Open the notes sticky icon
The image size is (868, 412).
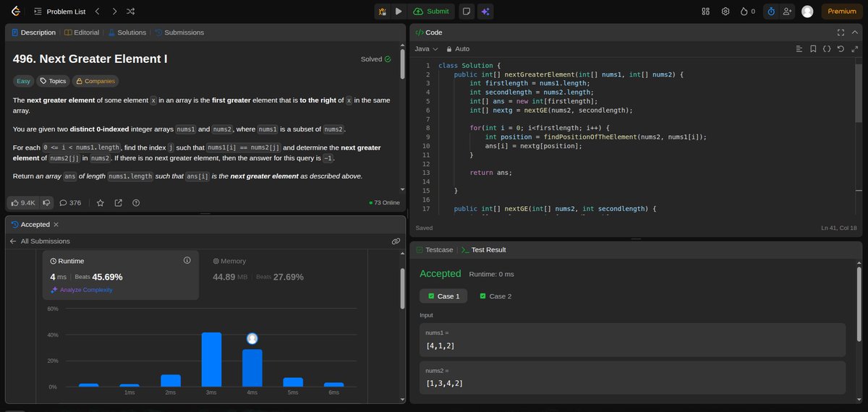point(467,11)
